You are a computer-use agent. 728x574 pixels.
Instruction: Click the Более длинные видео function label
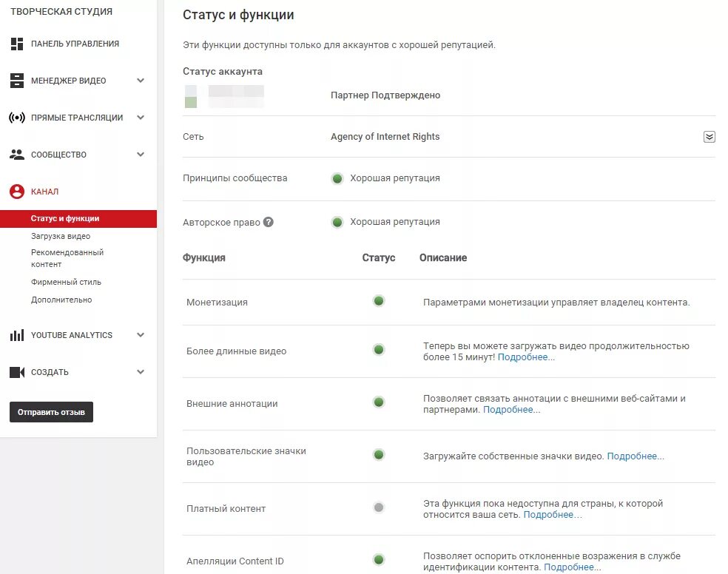click(x=236, y=351)
